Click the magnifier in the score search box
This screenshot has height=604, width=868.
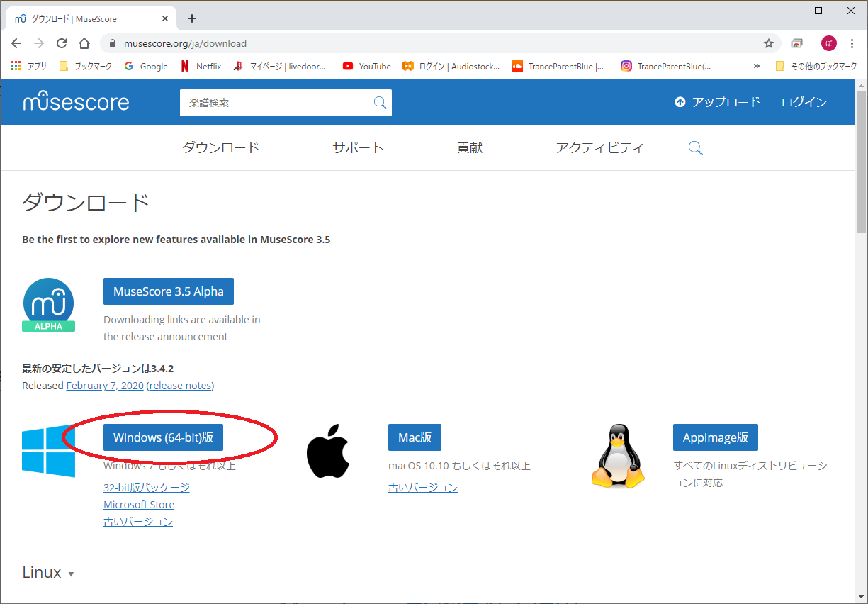381,103
